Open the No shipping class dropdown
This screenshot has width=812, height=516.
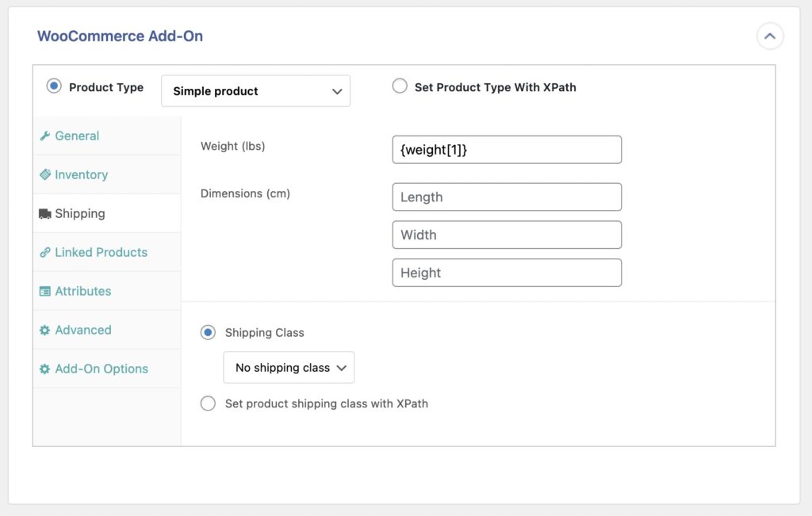pyautogui.click(x=288, y=367)
